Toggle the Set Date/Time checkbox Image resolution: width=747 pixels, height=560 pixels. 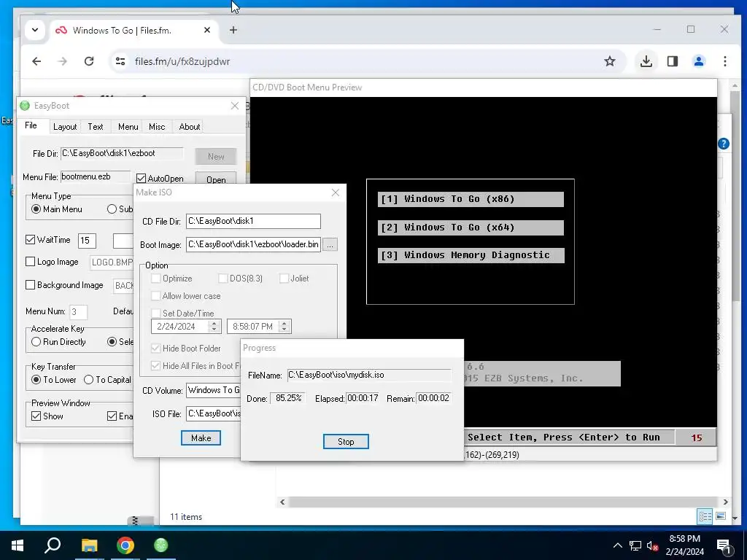click(156, 313)
